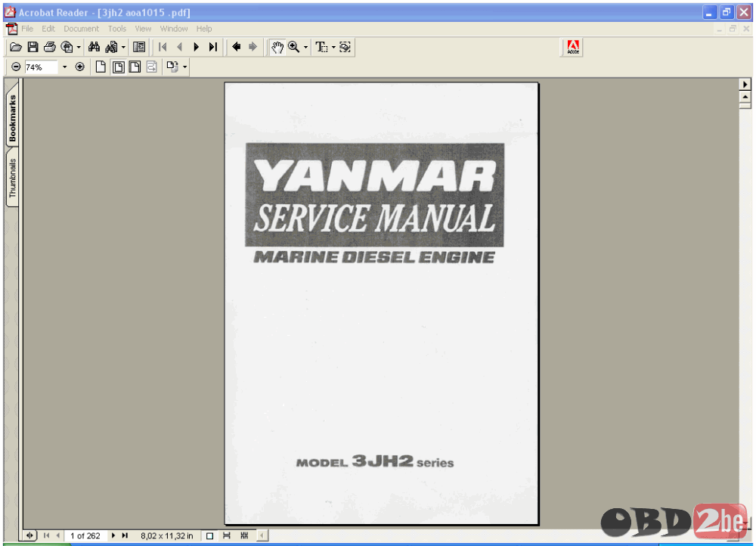Click the Find binoculars icon
Screen dimensions: 756x546
tap(94, 47)
